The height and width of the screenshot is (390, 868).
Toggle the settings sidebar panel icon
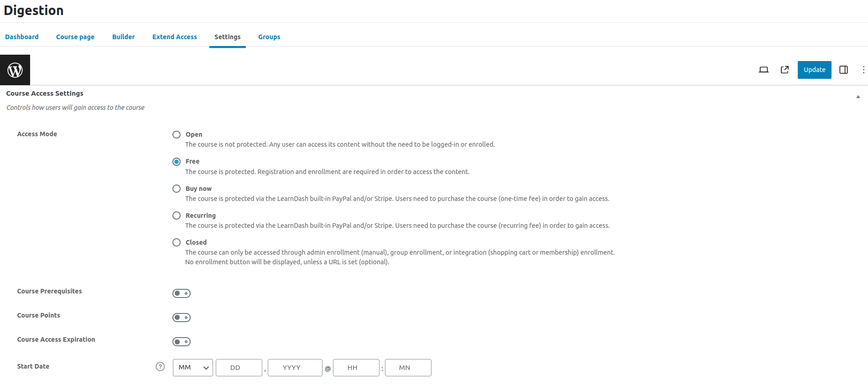click(x=843, y=70)
